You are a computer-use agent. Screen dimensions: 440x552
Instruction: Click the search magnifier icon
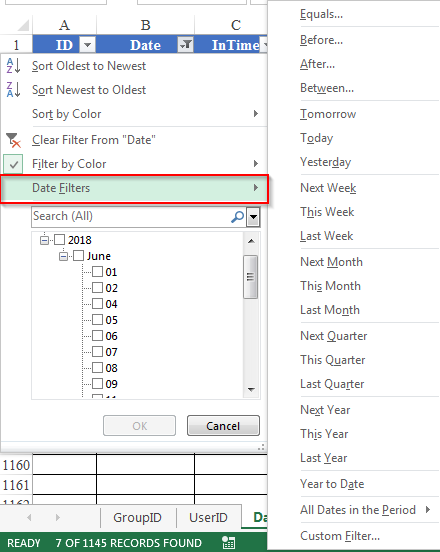[238, 217]
